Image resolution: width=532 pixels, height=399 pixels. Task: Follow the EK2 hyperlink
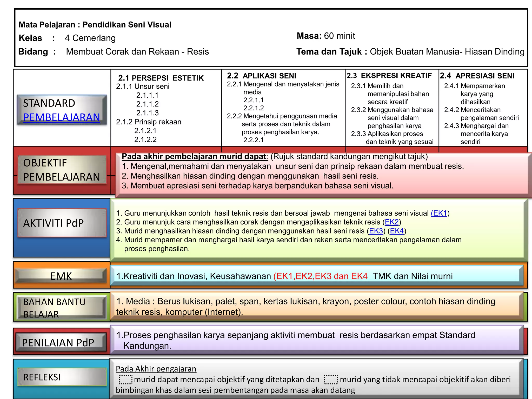pos(391,222)
